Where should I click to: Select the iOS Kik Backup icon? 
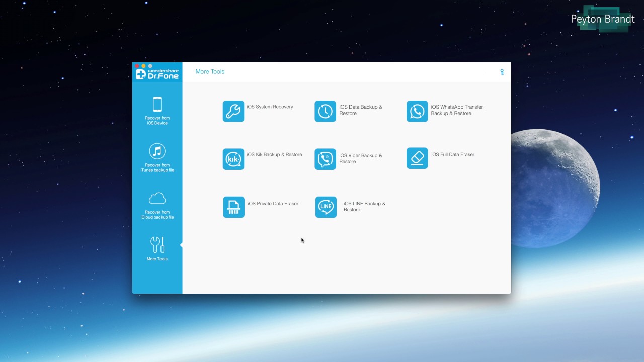tap(233, 159)
